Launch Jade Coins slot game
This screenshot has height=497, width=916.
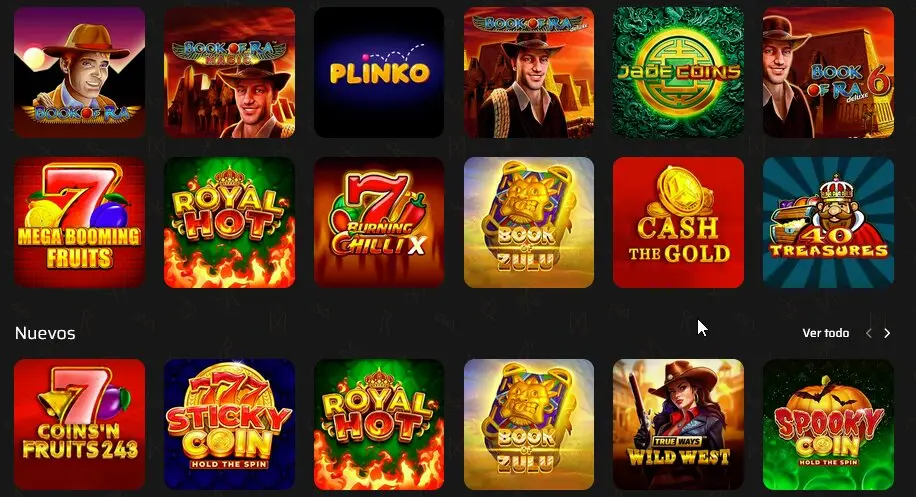pyautogui.click(x=678, y=72)
